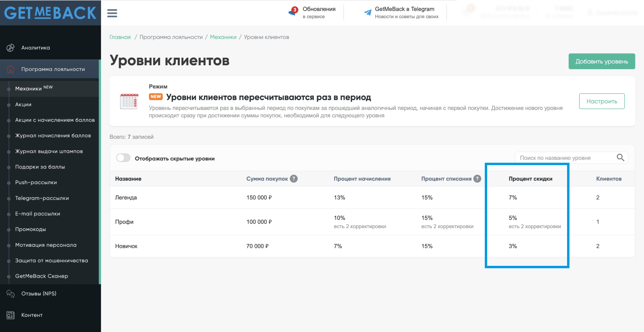Screen dimensions: 644x332
Task: Click the GetMeBack logo
Action: [x=50, y=13]
